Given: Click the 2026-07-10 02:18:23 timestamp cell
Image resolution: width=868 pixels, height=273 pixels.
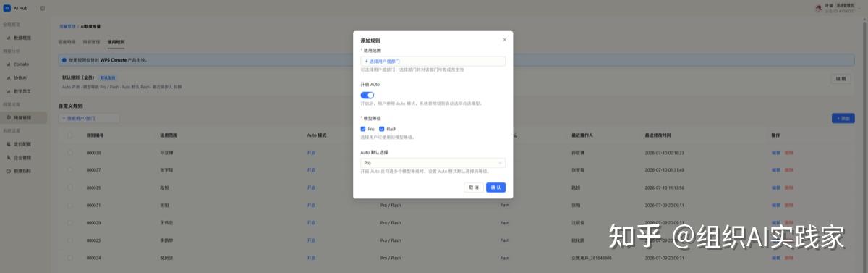Looking at the screenshot, I should (x=664, y=153).
